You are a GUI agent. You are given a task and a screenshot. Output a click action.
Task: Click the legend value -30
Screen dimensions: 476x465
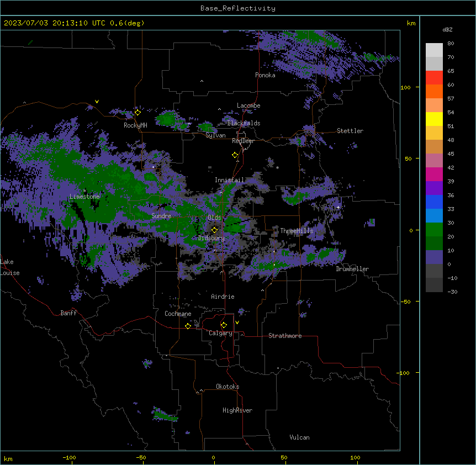pyautogui.click(x=452, y=292)
